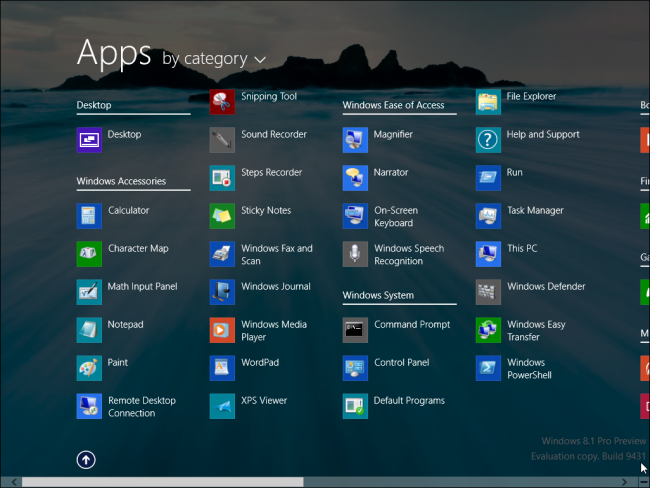Launch Command Prompt icon
This screenshot has height=488, width=650.
[355, 330]
